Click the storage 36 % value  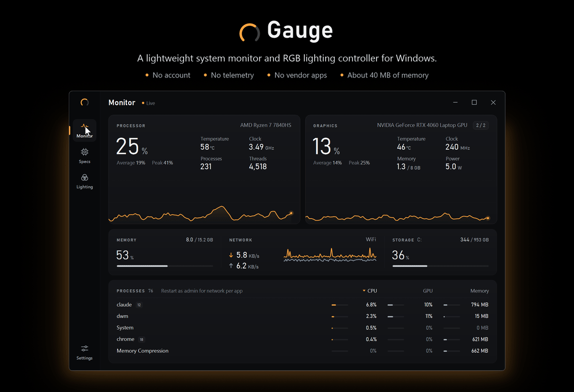click(x=401, y=255)
